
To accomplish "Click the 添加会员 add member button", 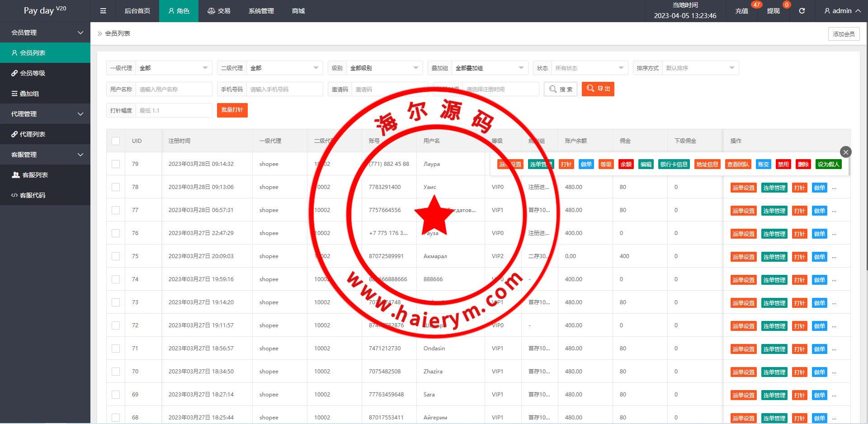I will (844, 34).
